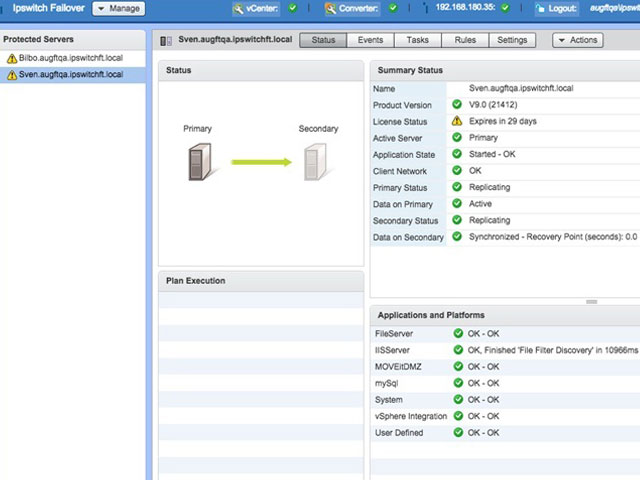Click the MOVEitDMZ green check icon
This screenshot has width=640, height=480.
coord(458,366)
